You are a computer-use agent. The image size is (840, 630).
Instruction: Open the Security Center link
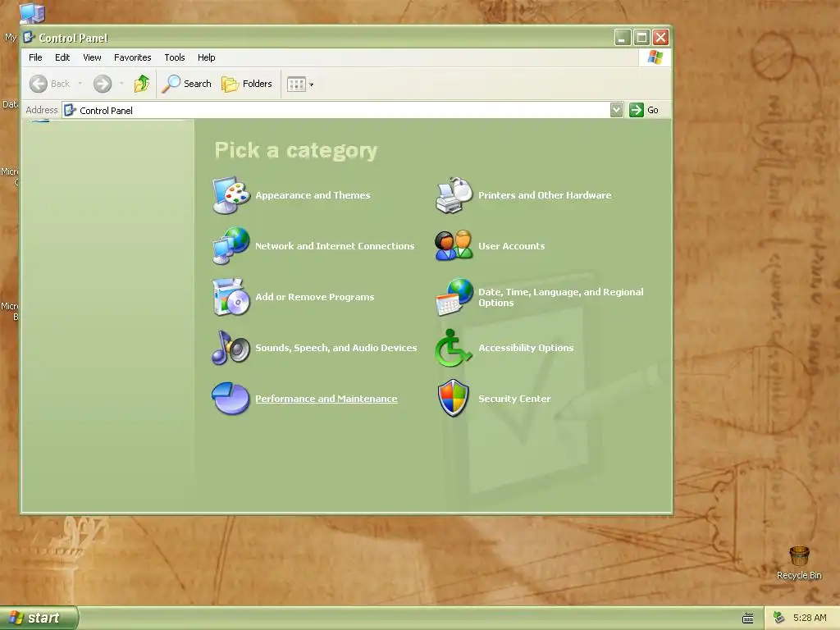514,399
